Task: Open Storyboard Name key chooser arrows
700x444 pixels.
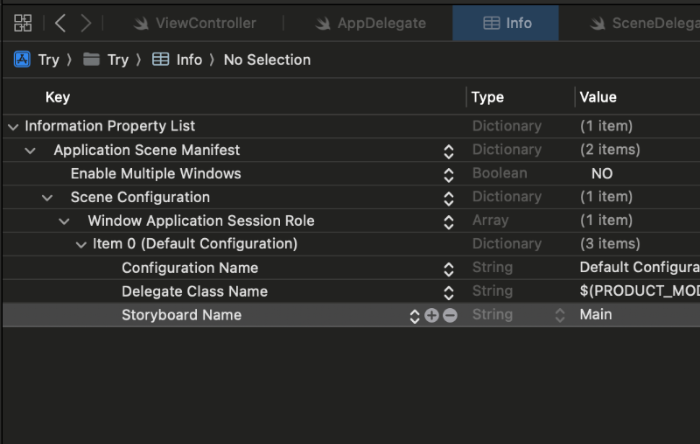Action: point(415,315)
